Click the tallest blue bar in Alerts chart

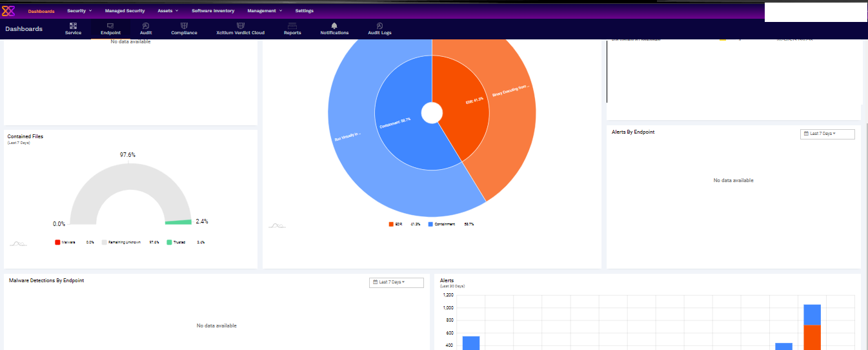[x=812, y=314]
